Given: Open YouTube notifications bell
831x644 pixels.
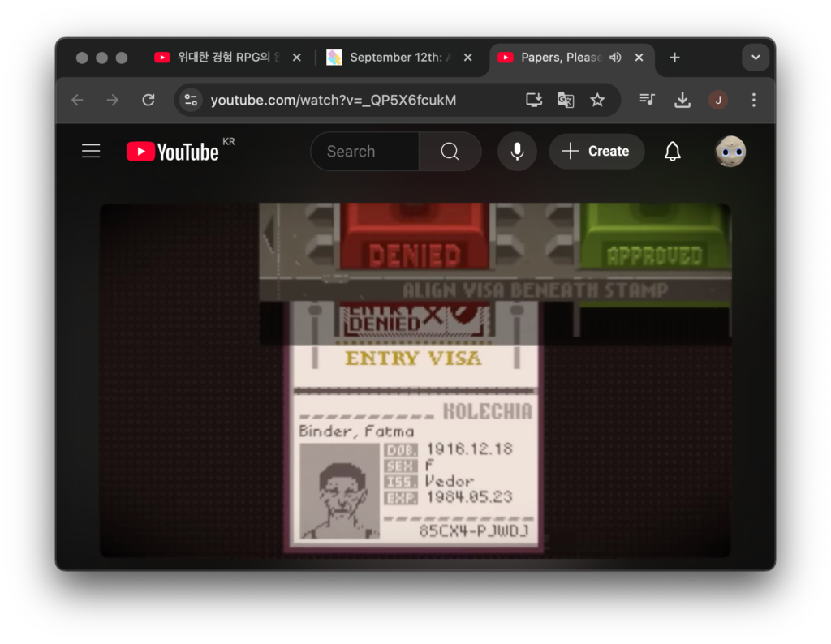Looking at the screenshot, I should coord(672,152).
